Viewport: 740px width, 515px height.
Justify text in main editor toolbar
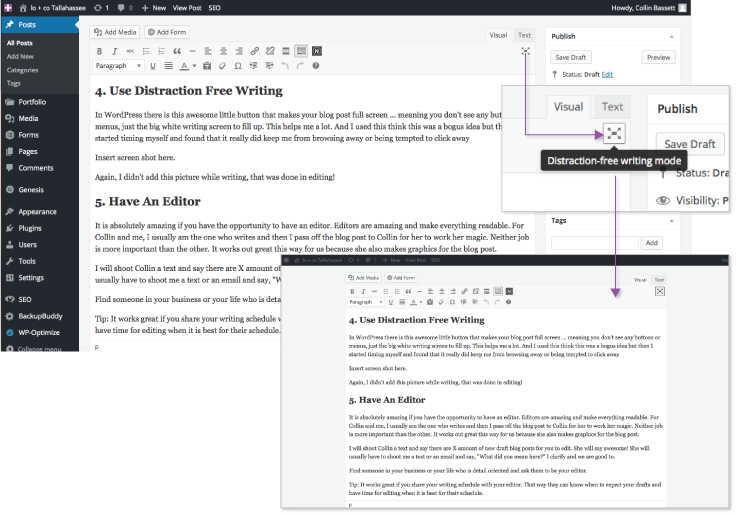168,66
